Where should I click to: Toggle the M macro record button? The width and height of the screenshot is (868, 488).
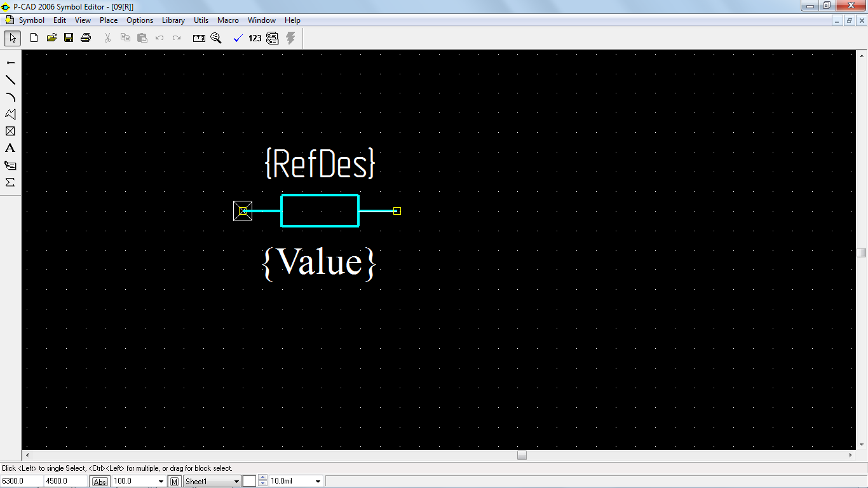click(175, 482)
